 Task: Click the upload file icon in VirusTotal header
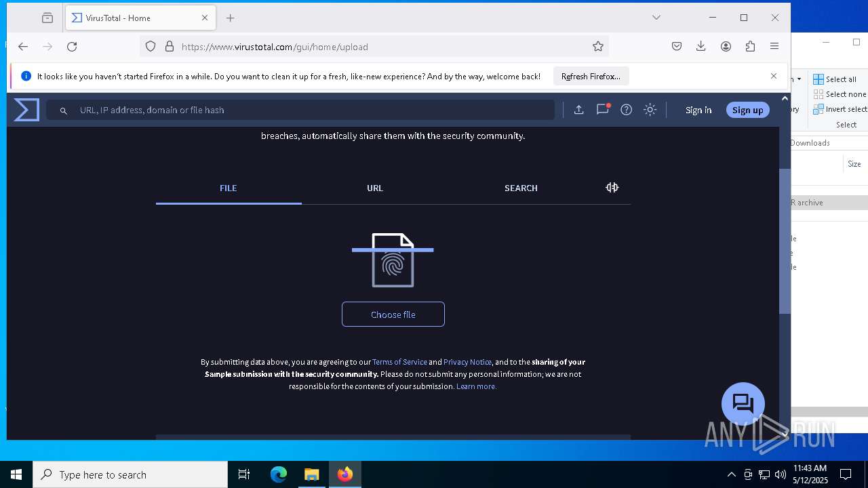click(578, 110)
